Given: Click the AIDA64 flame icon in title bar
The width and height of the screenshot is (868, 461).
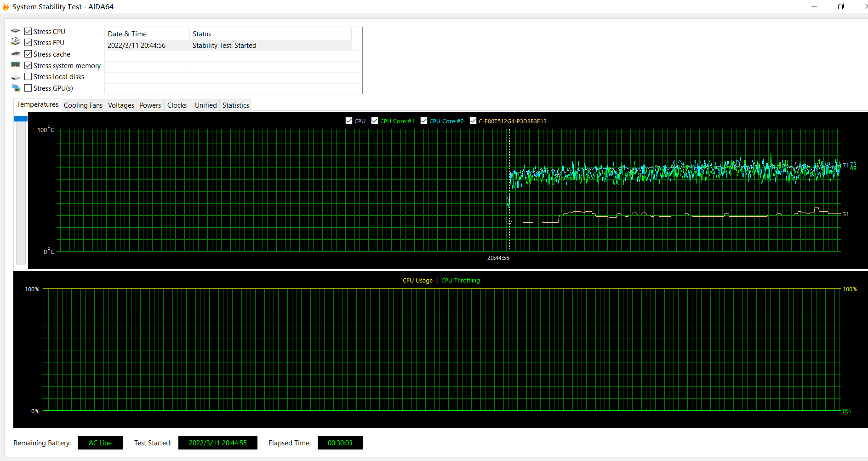Looking at the screenshot, I should point(6,7).
